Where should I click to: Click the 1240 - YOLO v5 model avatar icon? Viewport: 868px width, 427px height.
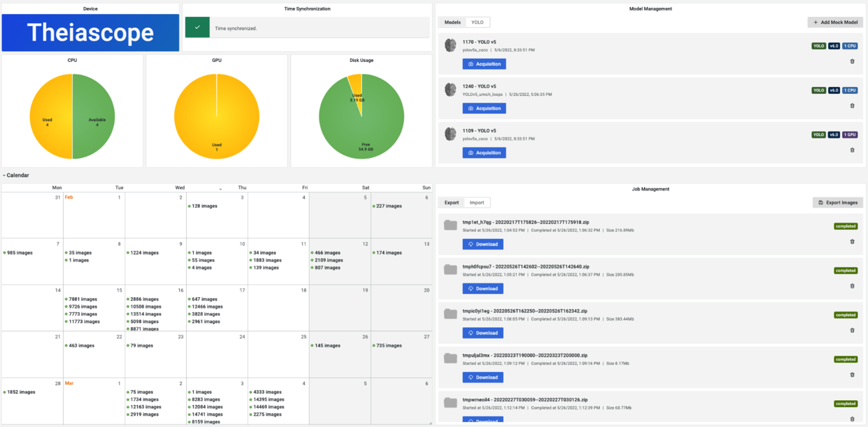tap(450, 90)
